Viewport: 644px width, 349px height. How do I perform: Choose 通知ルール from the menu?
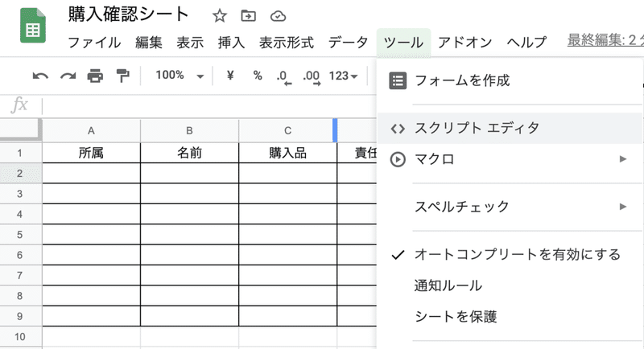(x=510, y=285)
